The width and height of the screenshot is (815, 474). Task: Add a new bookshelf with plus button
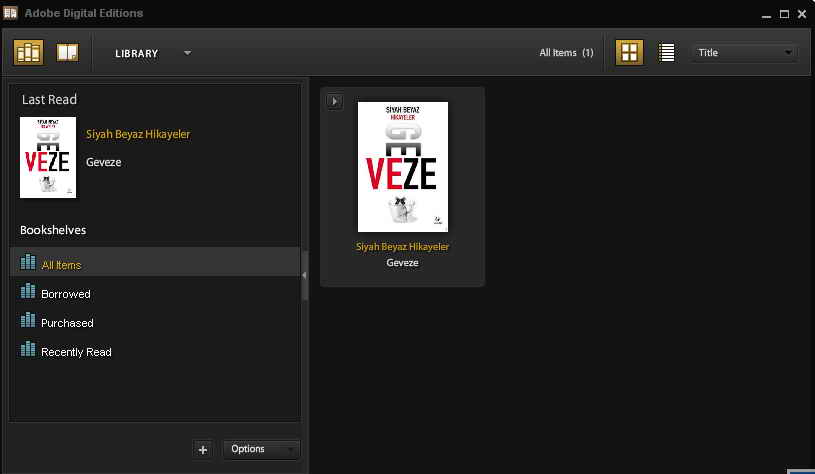click(203, 450)
